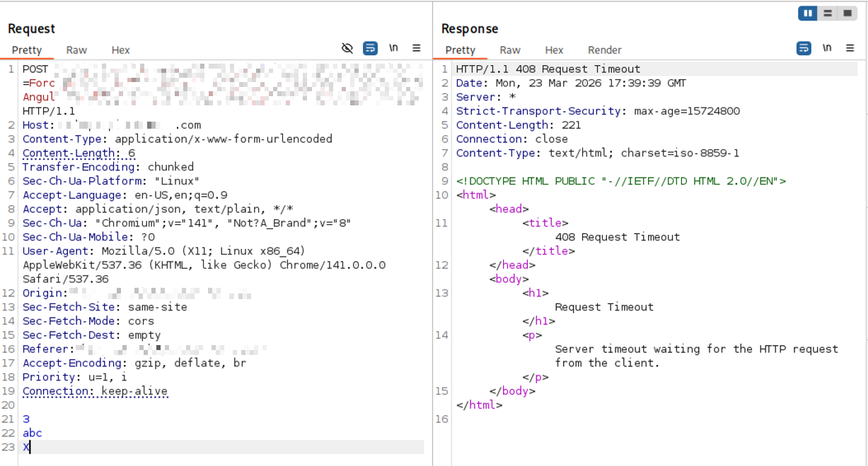Open Request panel hamburger options menu
The width and height of the screenshot is (868, 466).
coord(417,48)
